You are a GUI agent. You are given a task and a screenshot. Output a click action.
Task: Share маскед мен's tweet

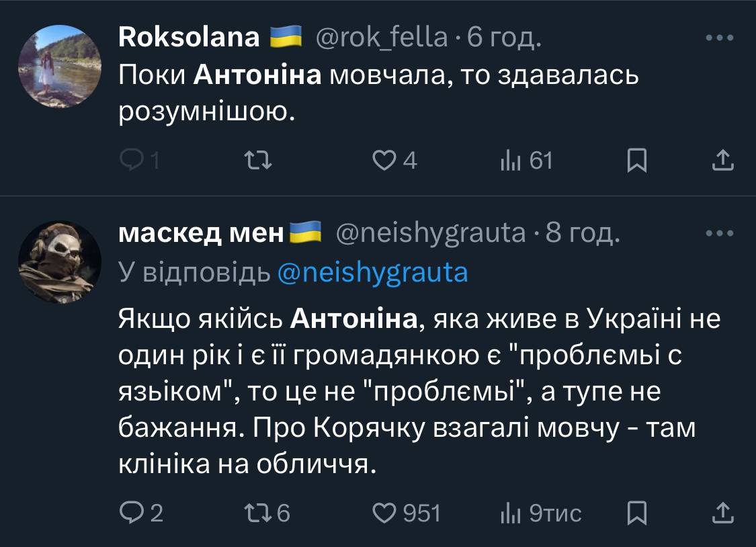(x=722, y=513)
